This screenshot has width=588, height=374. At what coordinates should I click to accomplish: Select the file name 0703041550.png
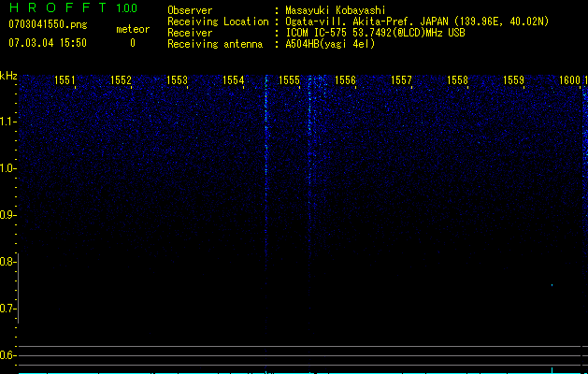[x=48, y=24]
